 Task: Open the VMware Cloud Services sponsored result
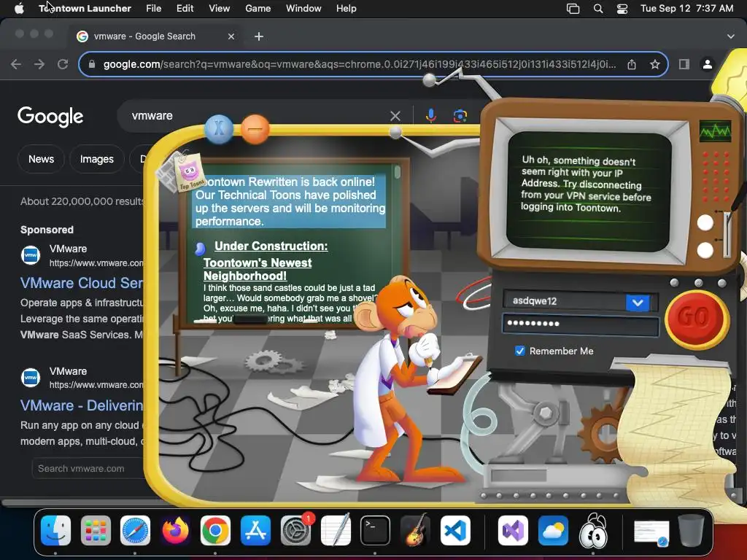(x=82, y=284)
